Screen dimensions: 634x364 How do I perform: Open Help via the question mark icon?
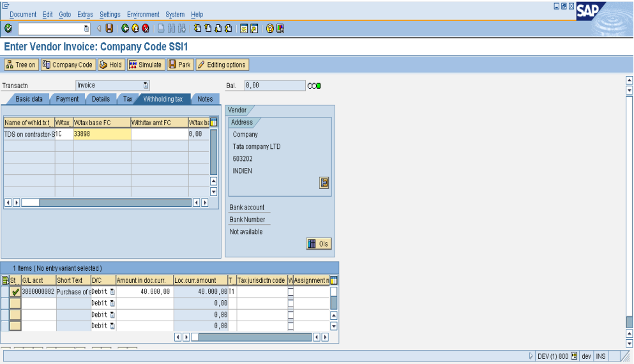point(269,29)
